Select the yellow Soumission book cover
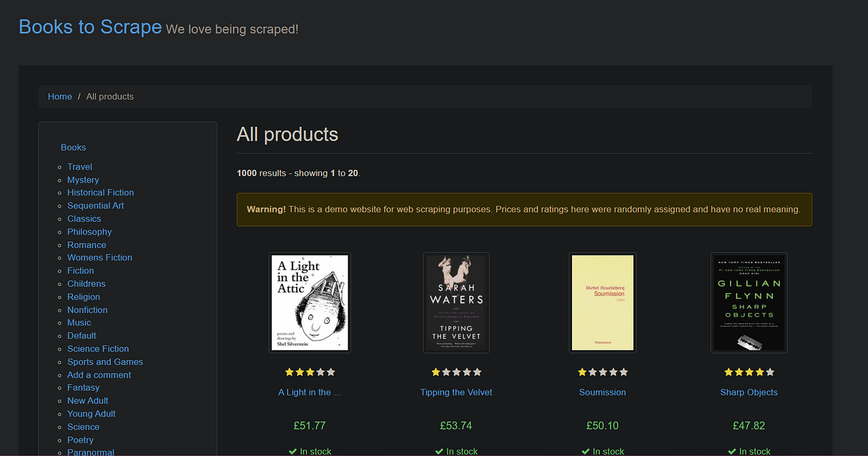This screenshot has height=456, width=868. click(603, 303)
